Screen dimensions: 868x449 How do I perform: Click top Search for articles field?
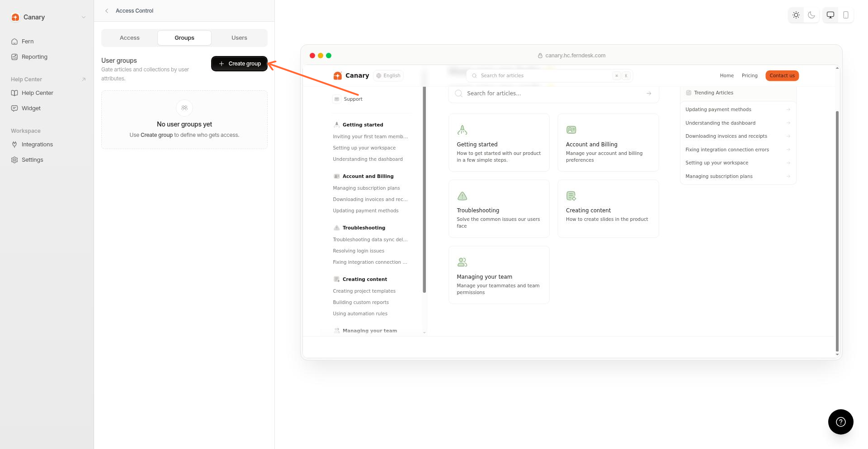pos(549,76)
